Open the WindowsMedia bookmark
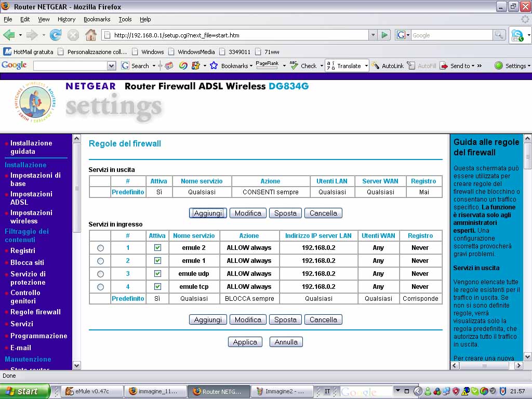 pyautogui.click(x=192, y=52)
